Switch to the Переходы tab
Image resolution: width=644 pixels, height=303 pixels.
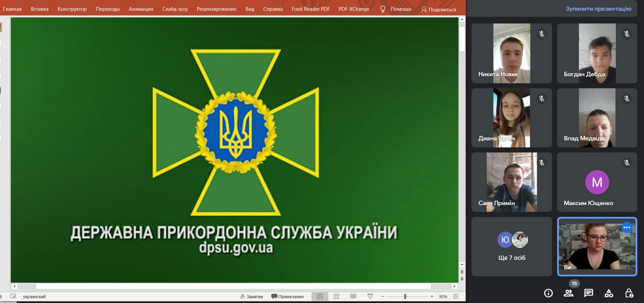click(107, 9)
